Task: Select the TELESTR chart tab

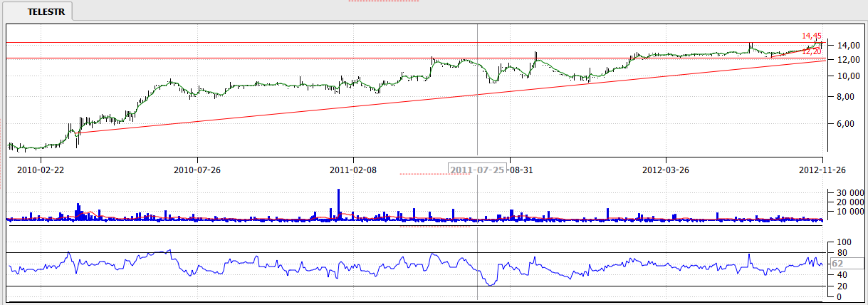Action: click(x=47, y=12)
